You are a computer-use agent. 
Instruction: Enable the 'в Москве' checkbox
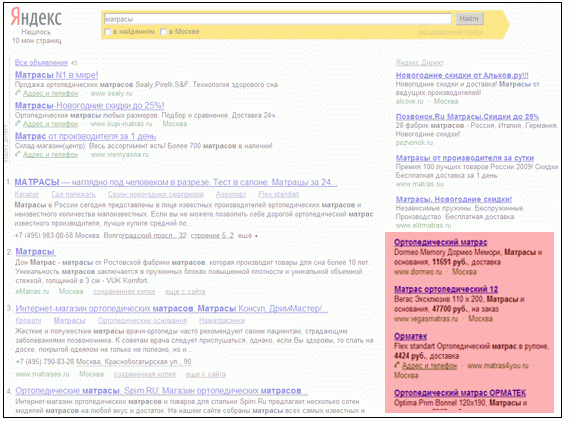(164, 32)
